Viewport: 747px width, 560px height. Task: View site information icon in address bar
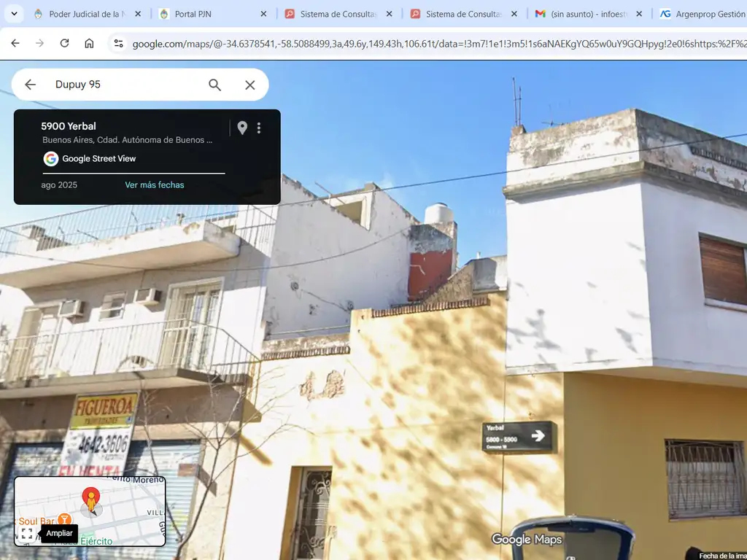(x=118, y=44)
